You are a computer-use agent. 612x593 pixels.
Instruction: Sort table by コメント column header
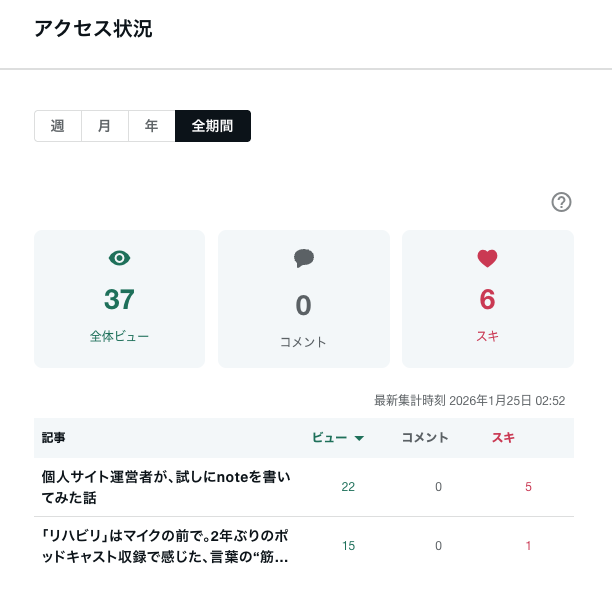click(424, 438)
